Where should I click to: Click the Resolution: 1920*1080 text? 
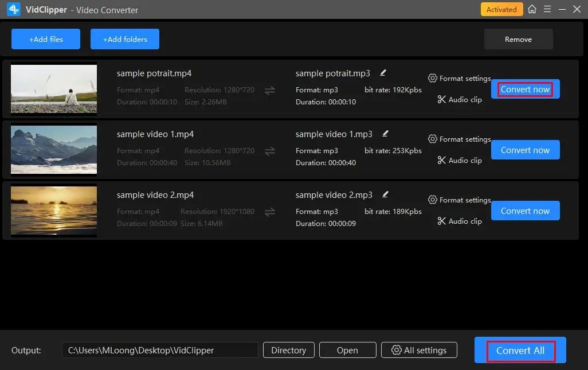(x=218, y=211)
